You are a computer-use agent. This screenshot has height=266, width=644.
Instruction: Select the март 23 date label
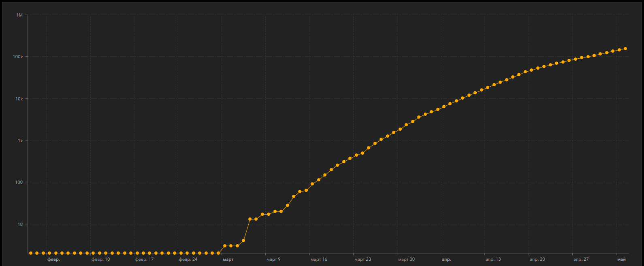click(363, 260)
